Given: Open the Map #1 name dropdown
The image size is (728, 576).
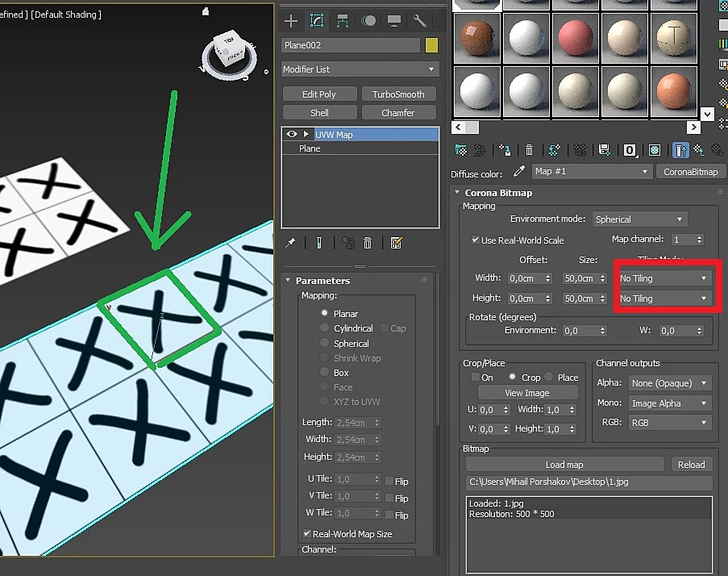Looking at the screenshot, I should [591, 171].
